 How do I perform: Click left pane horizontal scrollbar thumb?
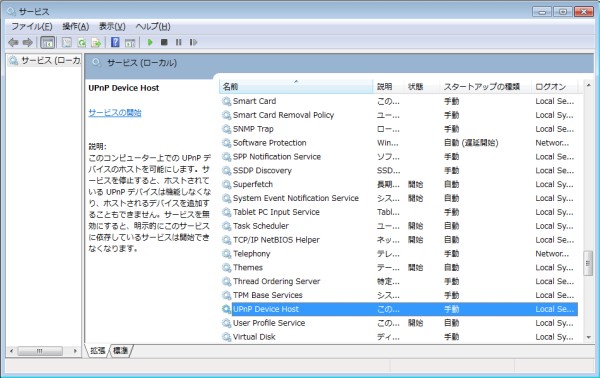(x=40, y=351)
